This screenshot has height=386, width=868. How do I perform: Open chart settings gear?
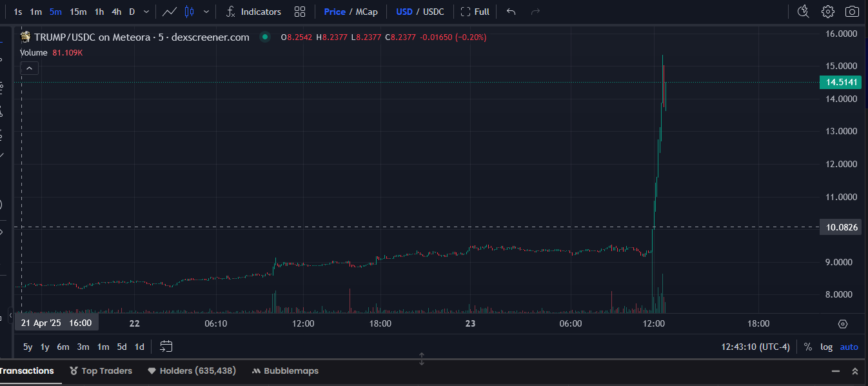(x=828, y=12)
